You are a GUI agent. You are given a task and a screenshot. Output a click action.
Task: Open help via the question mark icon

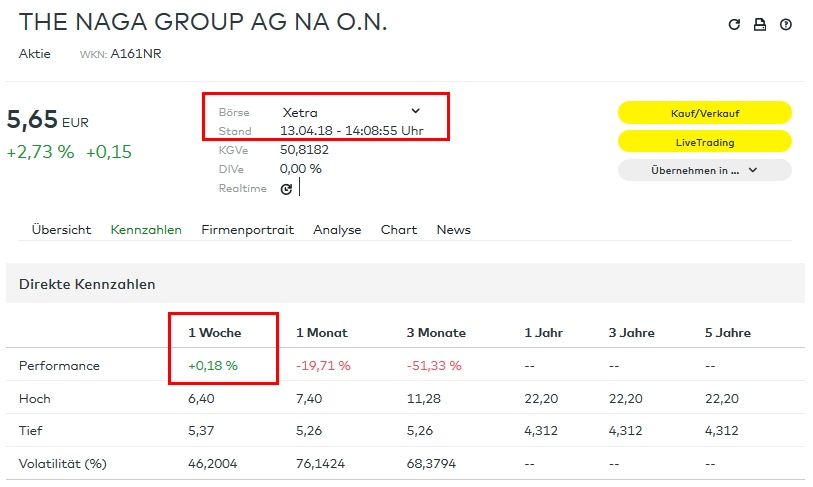(786, 25)
